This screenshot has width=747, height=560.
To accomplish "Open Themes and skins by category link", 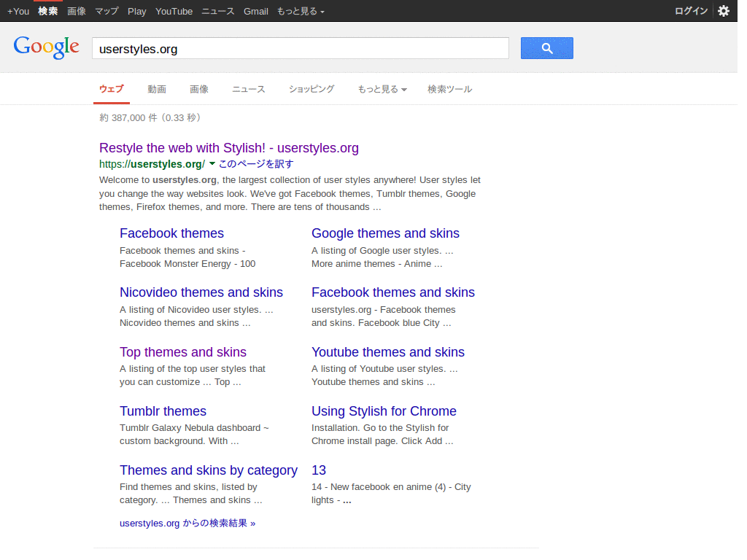I will (x=209, y=470).
